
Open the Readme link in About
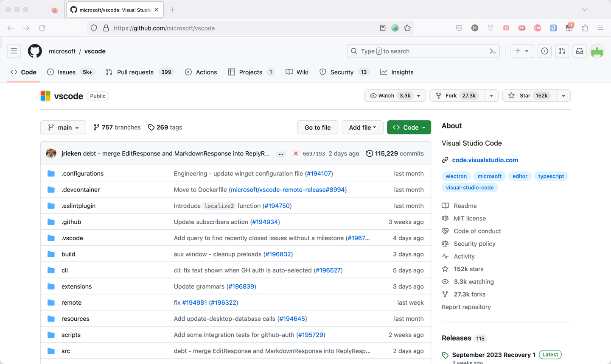(465, 206)
